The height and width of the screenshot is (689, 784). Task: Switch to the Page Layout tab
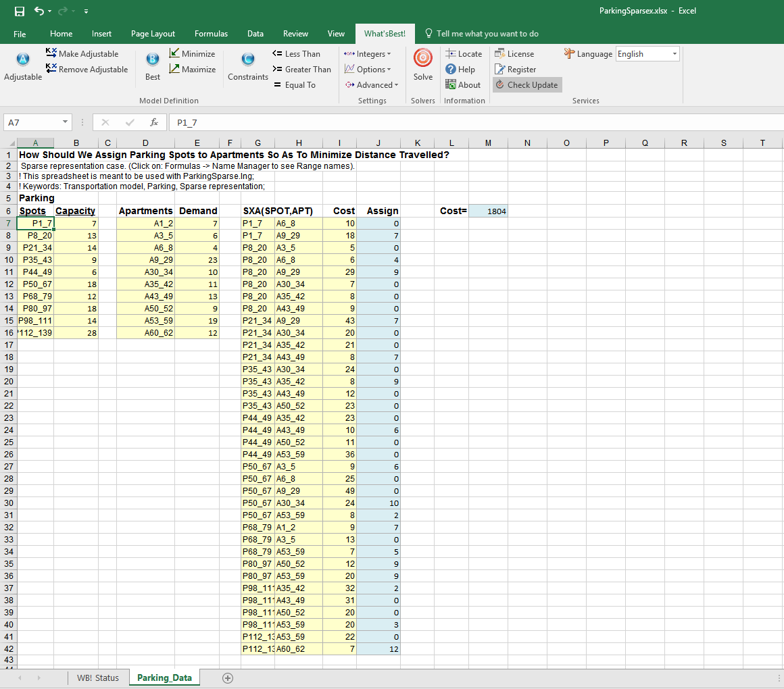(x=153, y=34)
